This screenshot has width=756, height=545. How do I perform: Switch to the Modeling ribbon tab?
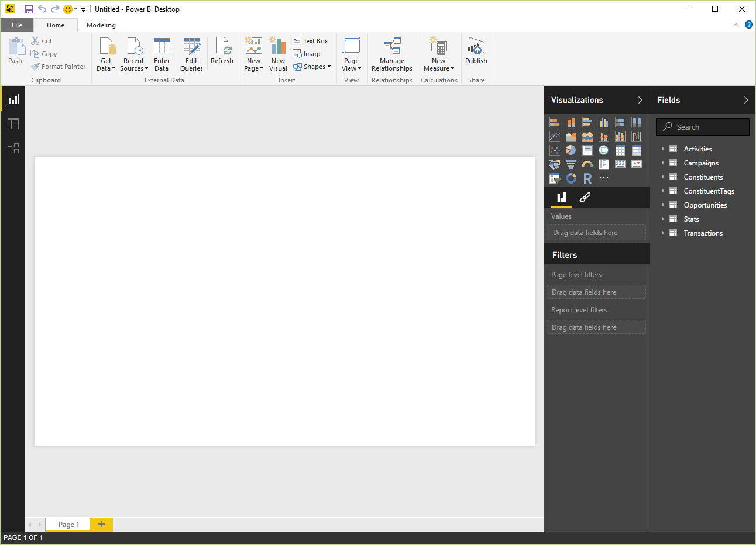click(101, 25)
